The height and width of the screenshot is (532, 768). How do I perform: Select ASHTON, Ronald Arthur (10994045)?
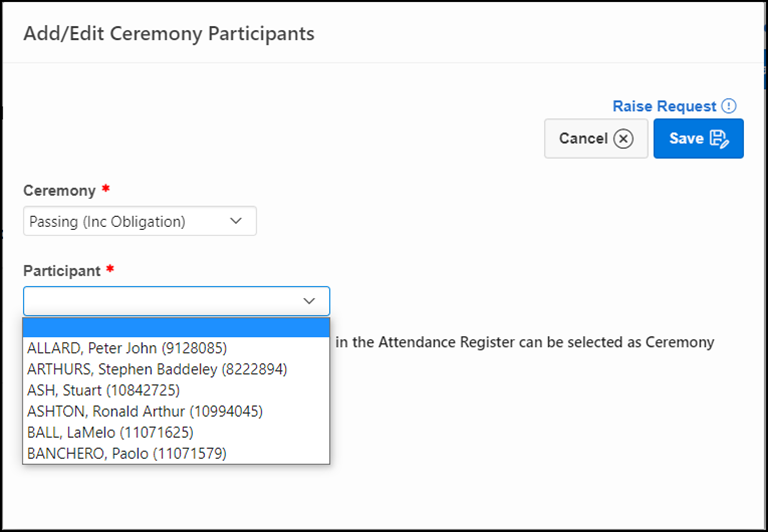click(145, 411)
